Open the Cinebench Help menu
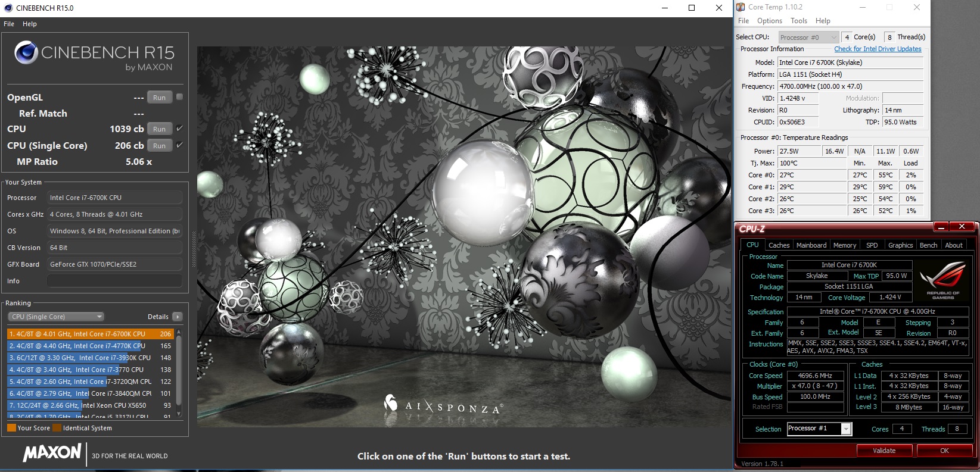This screenshot has width=980, height=472. [30, 24]
